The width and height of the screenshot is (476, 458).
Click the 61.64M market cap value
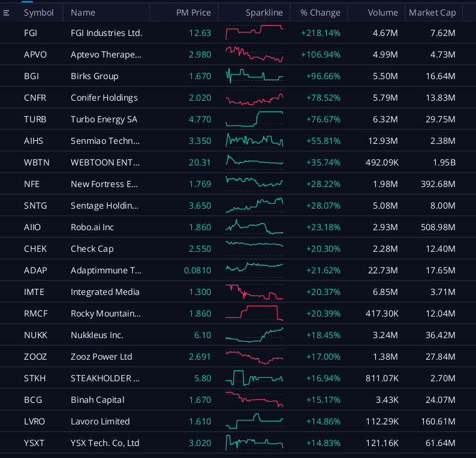point(441,442)
